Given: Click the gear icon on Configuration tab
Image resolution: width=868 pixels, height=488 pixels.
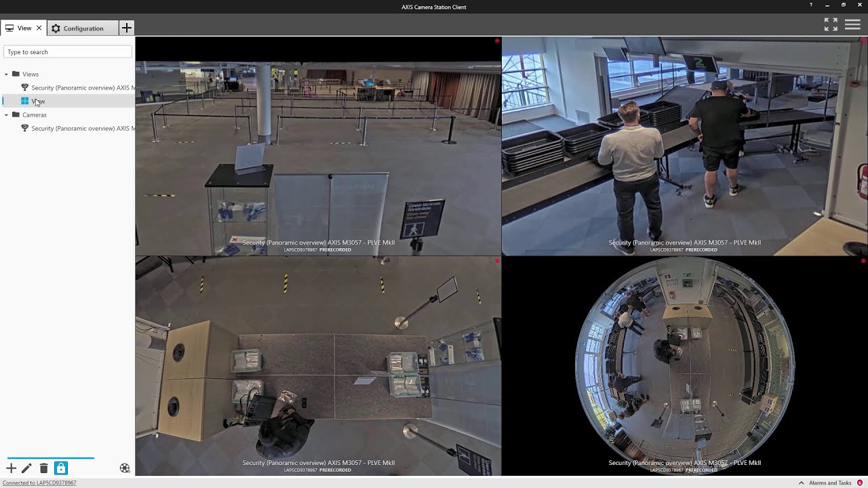Looking at the screenshot, I should pos(56,28).
